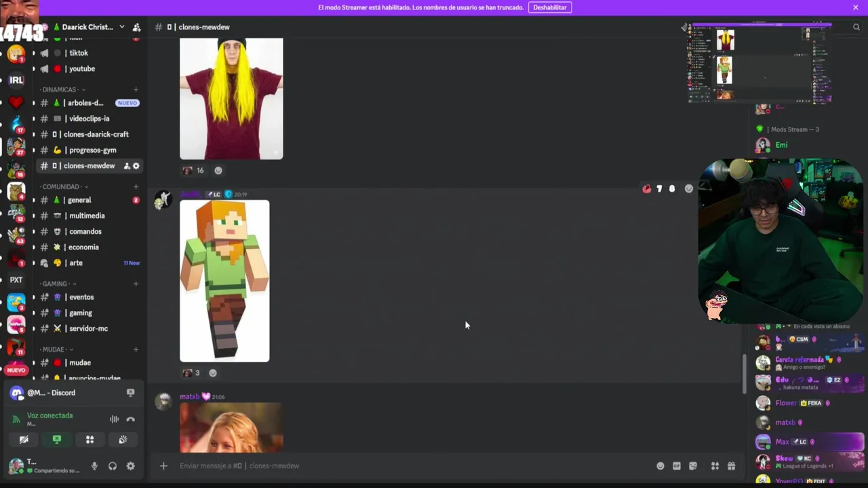Add channel to MUDAE category
Image resolution: width=868 pixels, height=488 pixels.
pos(136,349)
